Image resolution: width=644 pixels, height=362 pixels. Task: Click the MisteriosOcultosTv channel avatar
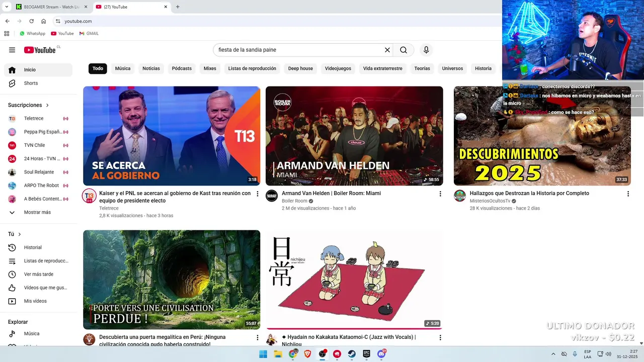(x=460, y=196)
